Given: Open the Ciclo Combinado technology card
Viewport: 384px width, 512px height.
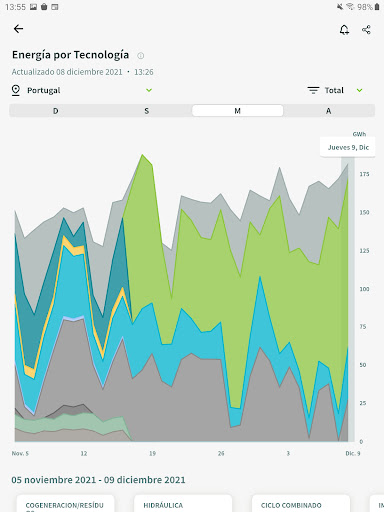Looking at the screenshot, I should tap(301, 504).
